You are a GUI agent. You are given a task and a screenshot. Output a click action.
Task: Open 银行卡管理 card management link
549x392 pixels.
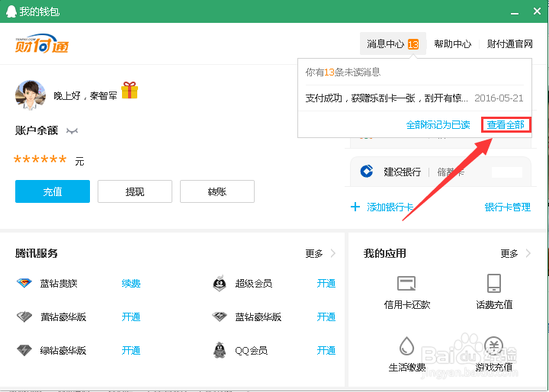pos(508,207)
